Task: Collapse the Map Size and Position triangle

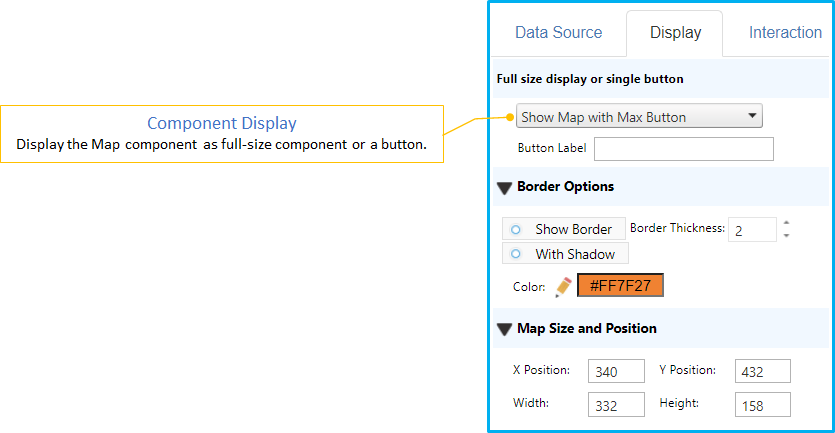Action: coord(504,329)
